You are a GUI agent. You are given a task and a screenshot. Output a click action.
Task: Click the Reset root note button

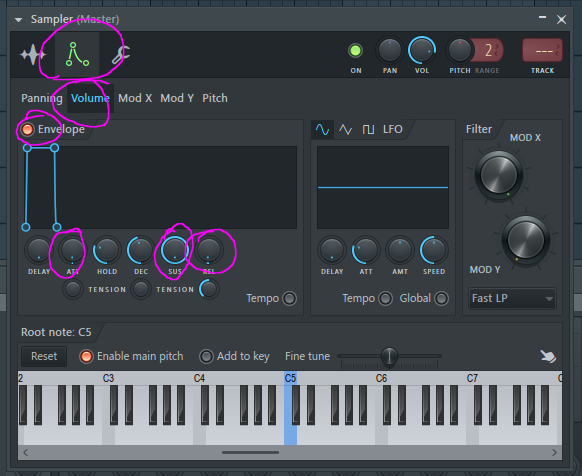(x=44, y=356)
